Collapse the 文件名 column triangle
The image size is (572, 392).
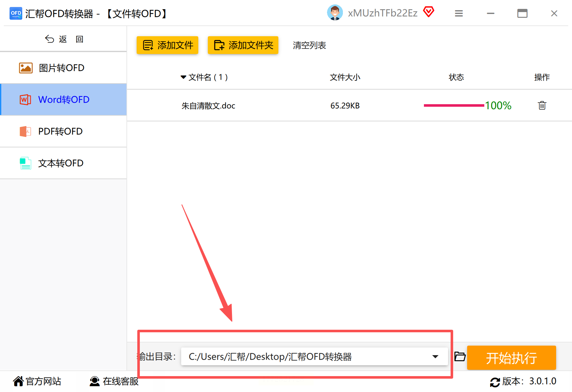[183, 77]
